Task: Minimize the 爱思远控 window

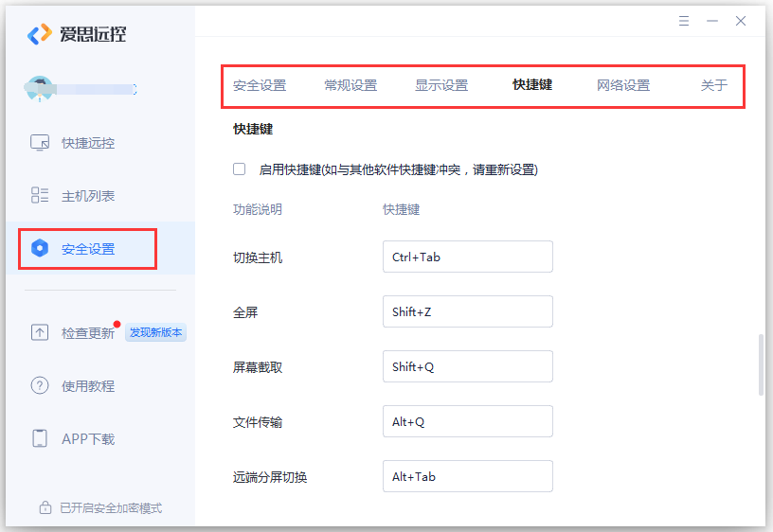Action: tap(712, 21)
